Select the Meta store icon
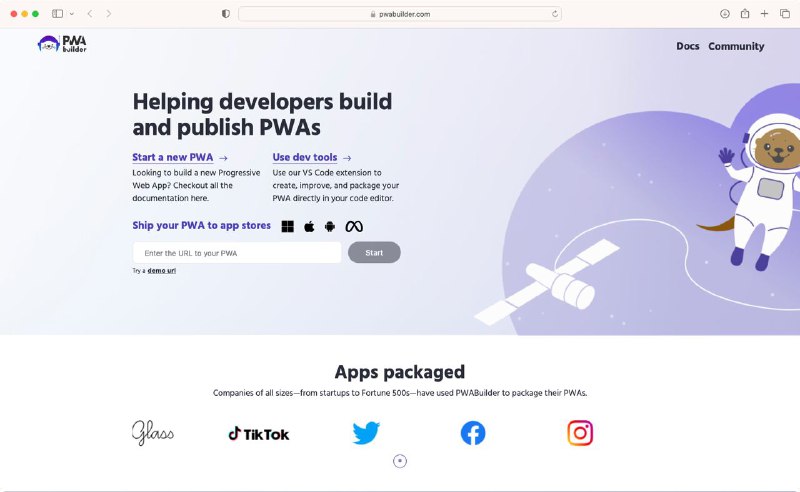This screenshot has height=492, width=800. [x=354, y=226]
